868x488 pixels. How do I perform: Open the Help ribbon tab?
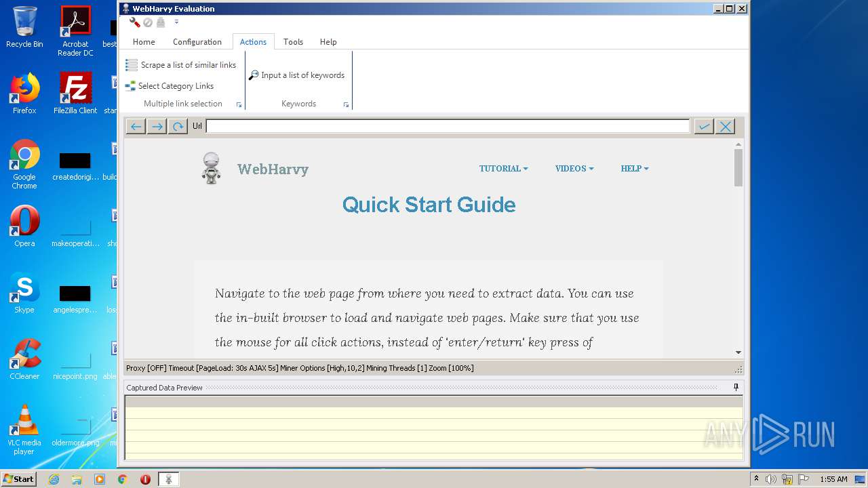pyautogui.click(x=328, y=42)
